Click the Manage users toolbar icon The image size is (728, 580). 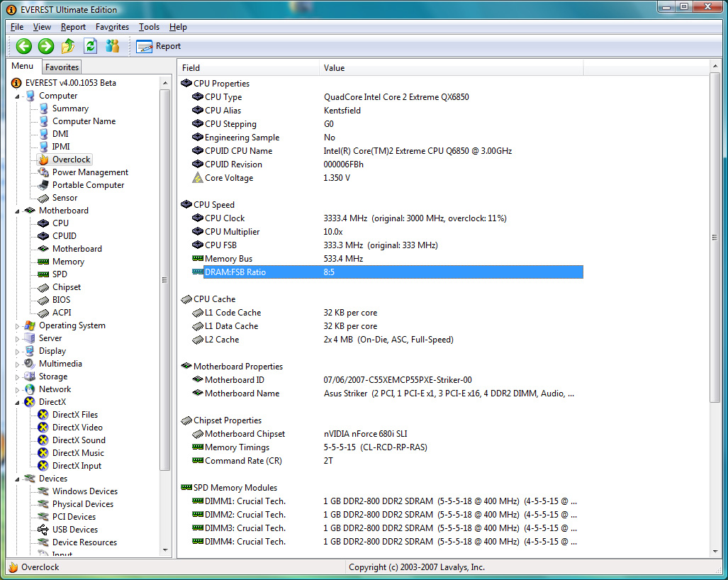tap(113, 46)
